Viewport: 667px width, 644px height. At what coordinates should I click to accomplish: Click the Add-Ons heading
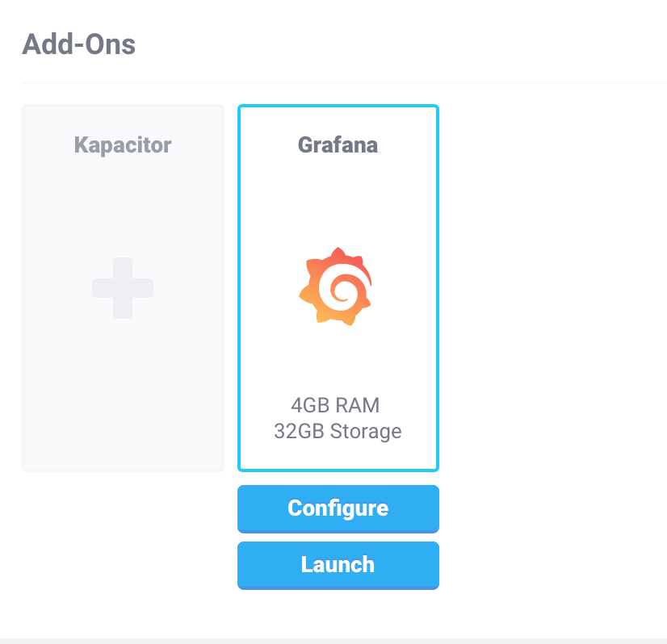[79, 44]
